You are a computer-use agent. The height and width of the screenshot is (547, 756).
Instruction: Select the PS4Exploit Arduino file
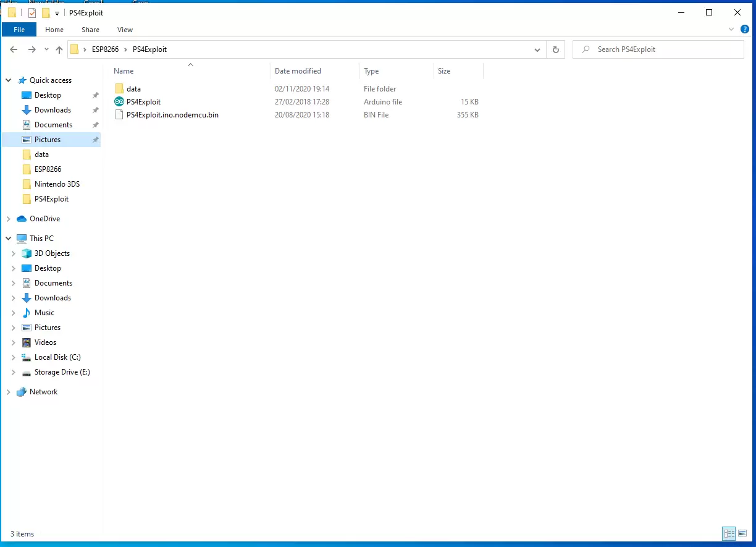[x=143, y=102]
